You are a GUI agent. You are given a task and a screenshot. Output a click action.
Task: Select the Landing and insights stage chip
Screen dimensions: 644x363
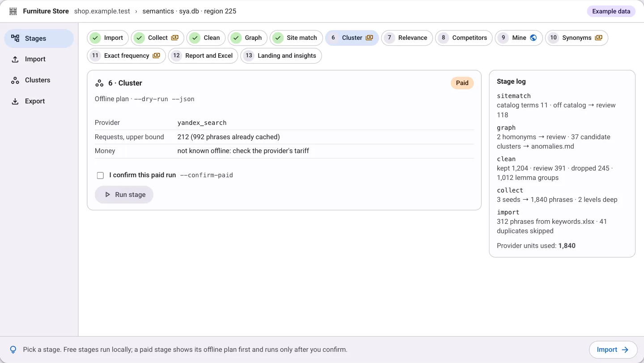tap(281, 56)
